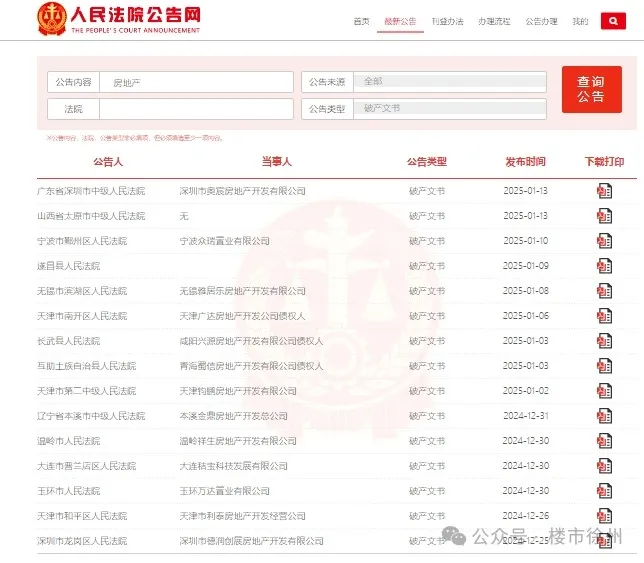The image size is (644, 563).
Task: Click party name 天津广达房地产开发公司债权人
Action: pyautogui.click(x=242, y=316)
